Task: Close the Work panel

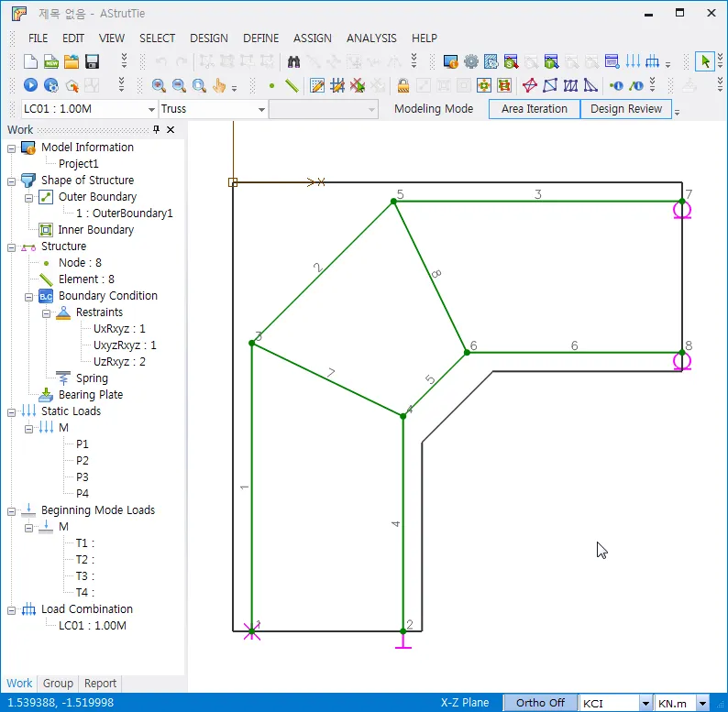Action: pos(171,129)
